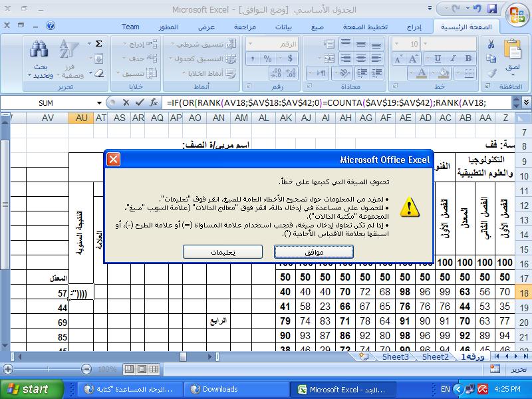Click the AutoSum sigma icon
Image resolution: width=532 pixels, height=399 pixels.
(x=98, y=43)
